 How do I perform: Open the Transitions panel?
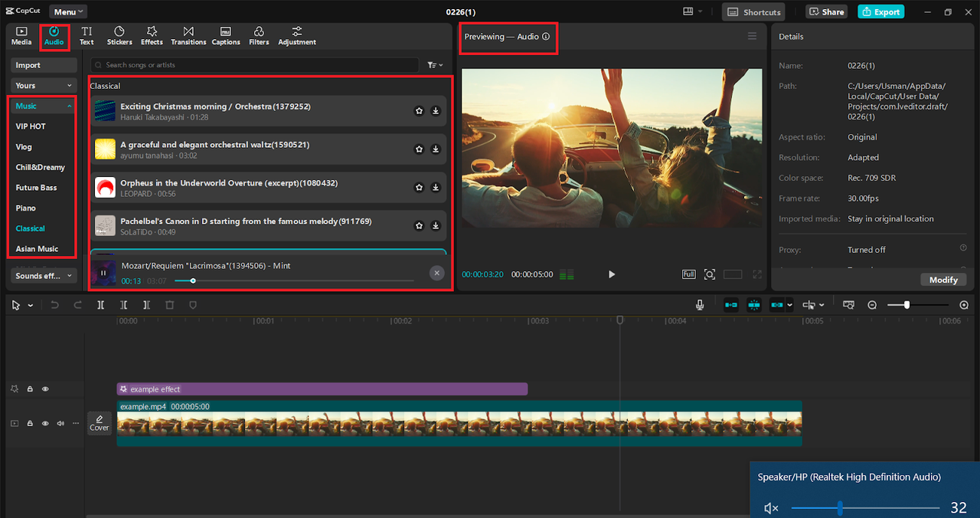click(x=188, y=35)
